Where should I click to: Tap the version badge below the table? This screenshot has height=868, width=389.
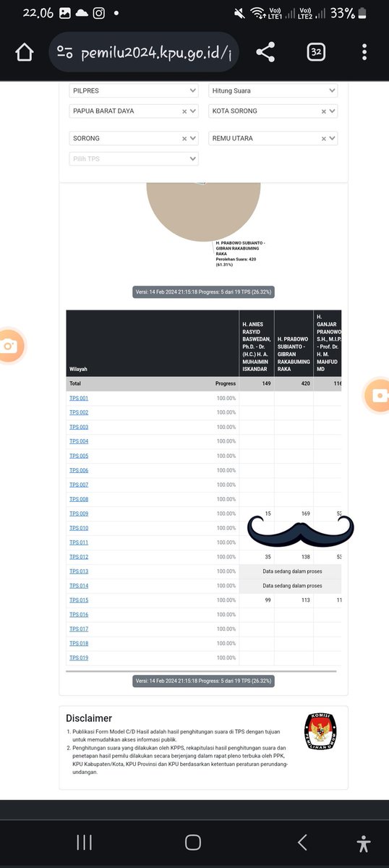(203, 681)
